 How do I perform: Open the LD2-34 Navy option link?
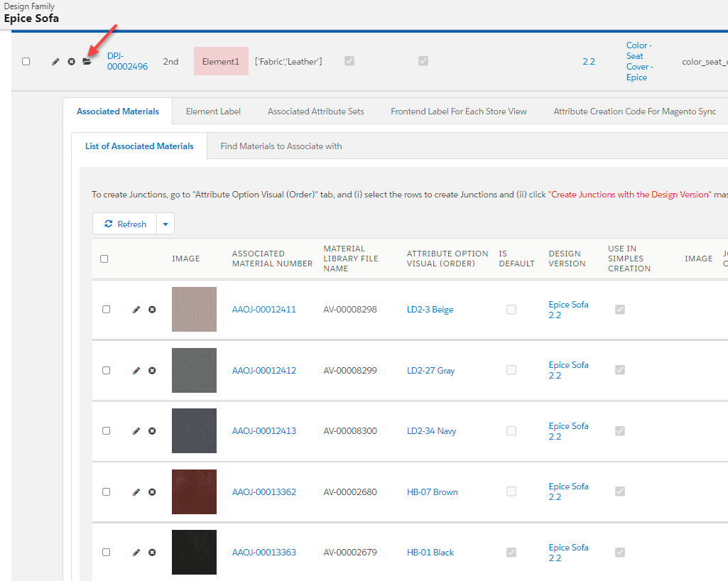click(x=431, y=431)
